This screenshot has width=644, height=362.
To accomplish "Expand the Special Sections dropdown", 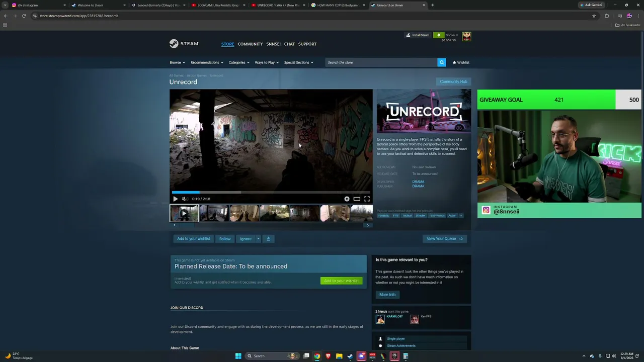I will (299, 62).
